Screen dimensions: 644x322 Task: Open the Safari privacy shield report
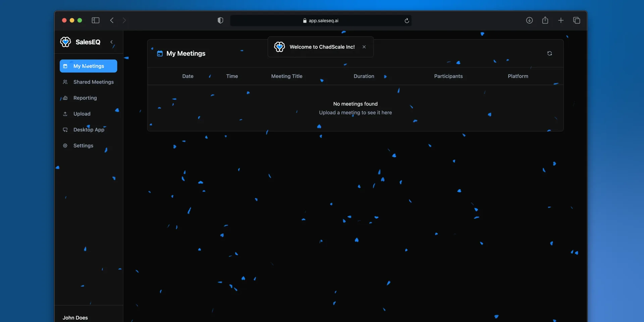[x=220, y=20]
